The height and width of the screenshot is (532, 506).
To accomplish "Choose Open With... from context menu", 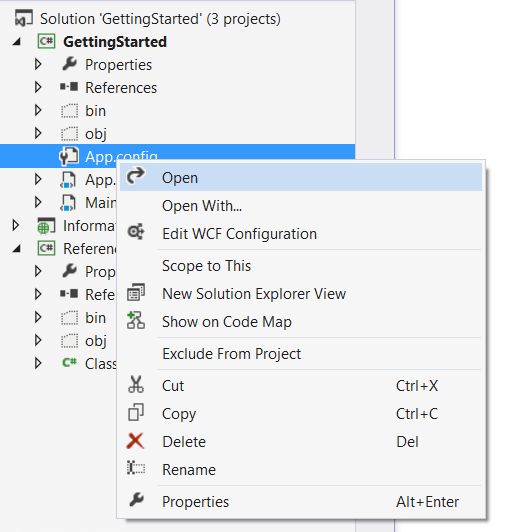I will tap(301, 206).
